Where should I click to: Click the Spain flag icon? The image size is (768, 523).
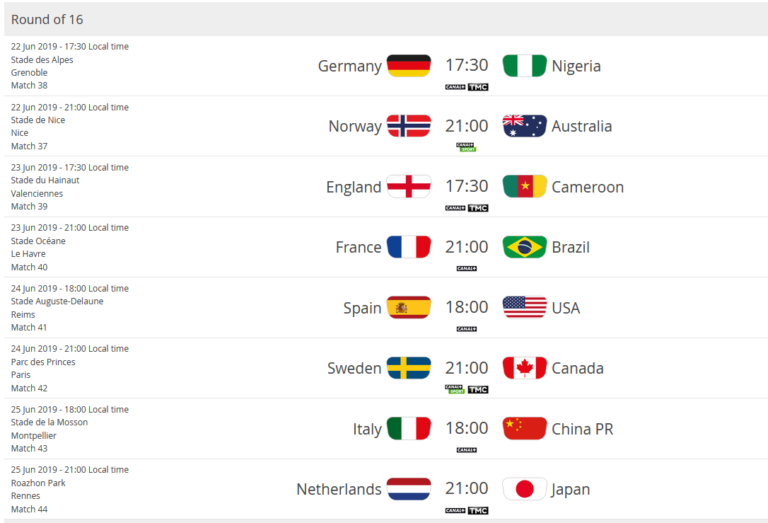pos(408,308)
